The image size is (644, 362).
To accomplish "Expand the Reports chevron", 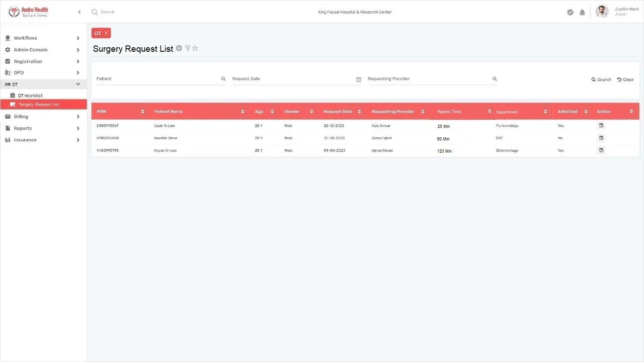I will [78, 128].
